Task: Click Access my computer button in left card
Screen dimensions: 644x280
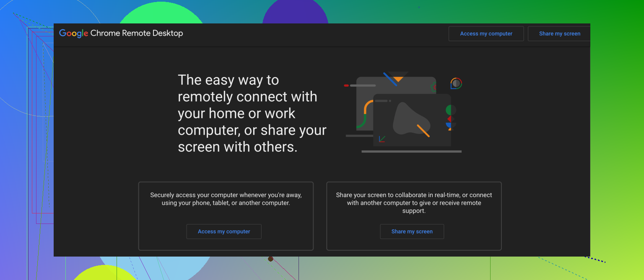Action: [x=224, y=231]
